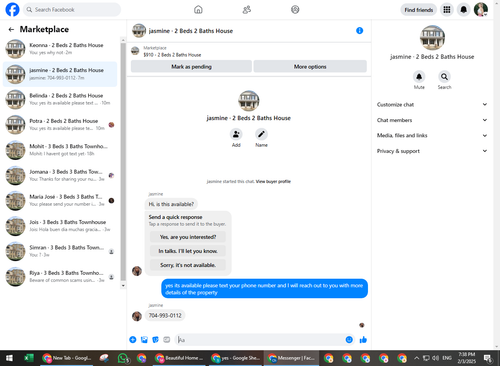Choose a sticker icon
Image resolution: width=500 pixels, height=366 pixels.
(x=155, y=340)
